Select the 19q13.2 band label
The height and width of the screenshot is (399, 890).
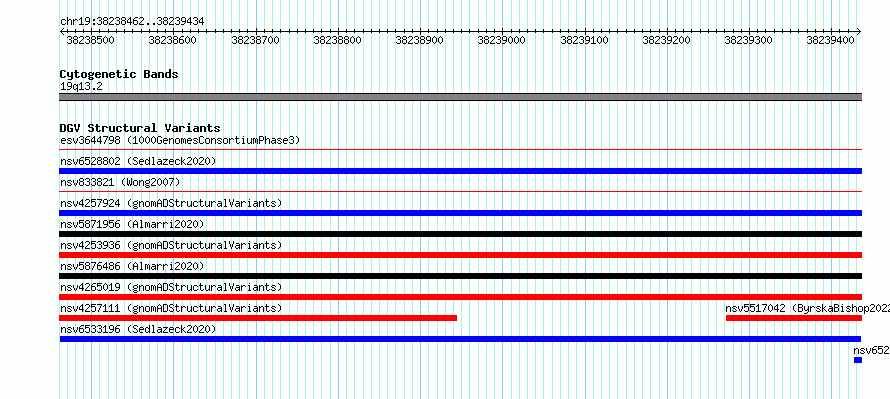click(81, 87)
